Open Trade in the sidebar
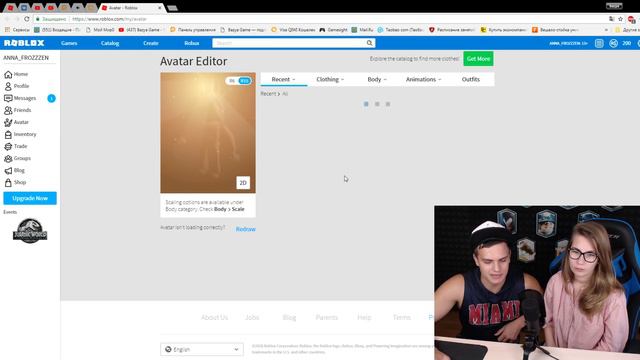 [x=16, y=146]
